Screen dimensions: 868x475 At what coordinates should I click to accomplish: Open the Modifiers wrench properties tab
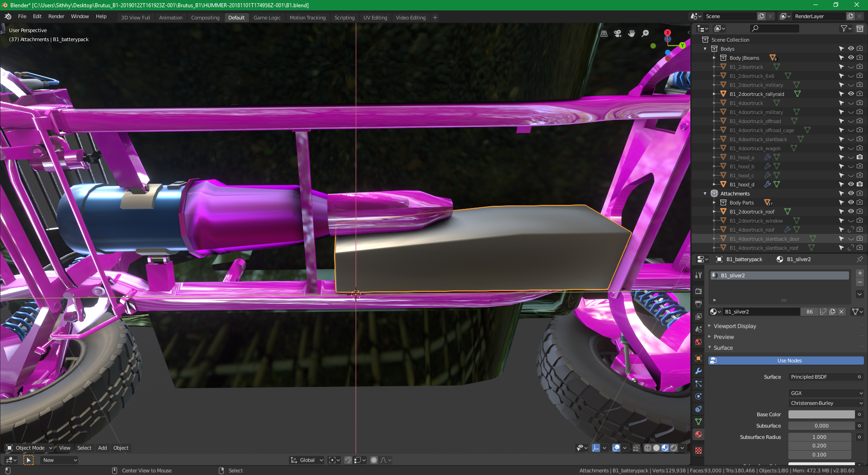pos(698,371)
